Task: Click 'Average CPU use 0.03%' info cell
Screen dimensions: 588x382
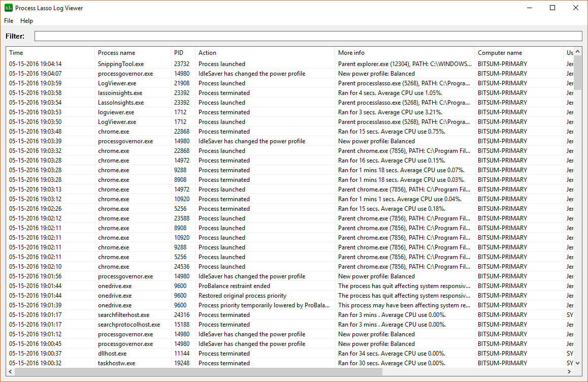Action: pos(401,180)
